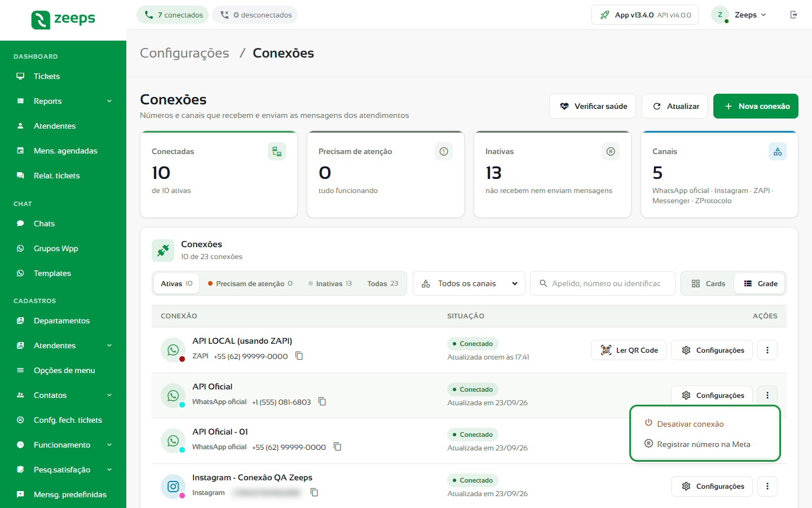Choose Registrar número na Meta

pos(705,444)
